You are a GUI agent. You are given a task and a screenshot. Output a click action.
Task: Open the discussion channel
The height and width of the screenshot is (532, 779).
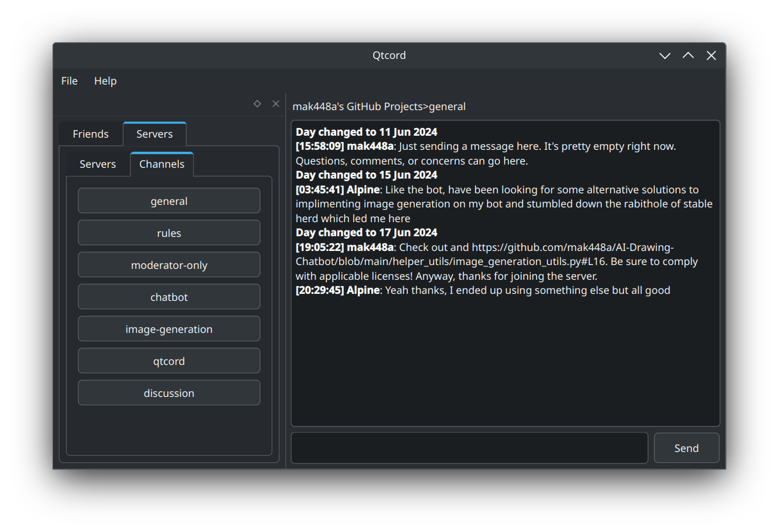tap(169, 393)
